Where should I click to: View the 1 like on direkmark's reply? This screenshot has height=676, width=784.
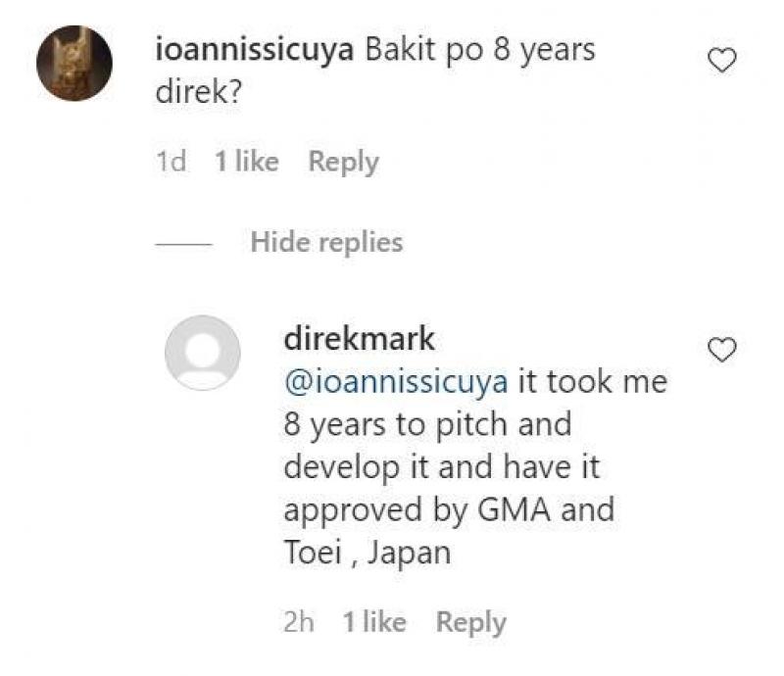(x=374, y=622)
